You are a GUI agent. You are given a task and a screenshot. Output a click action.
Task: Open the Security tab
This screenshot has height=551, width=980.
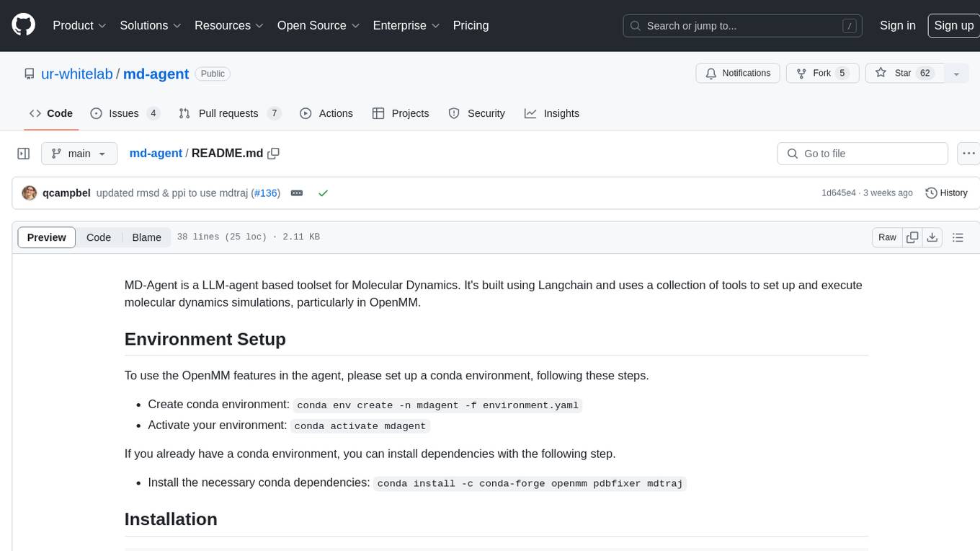click(x=476, y=113)
